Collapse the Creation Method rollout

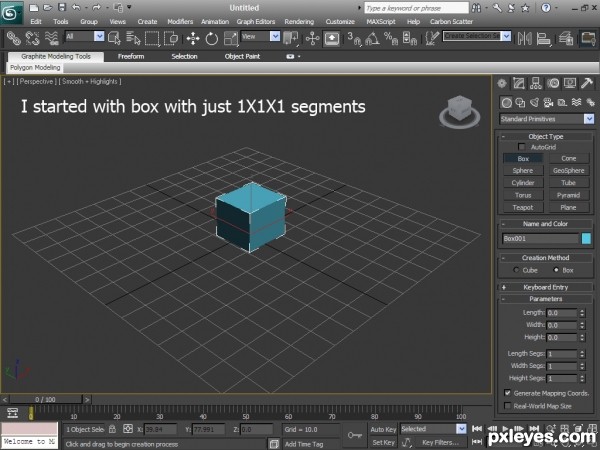point(545,258)
